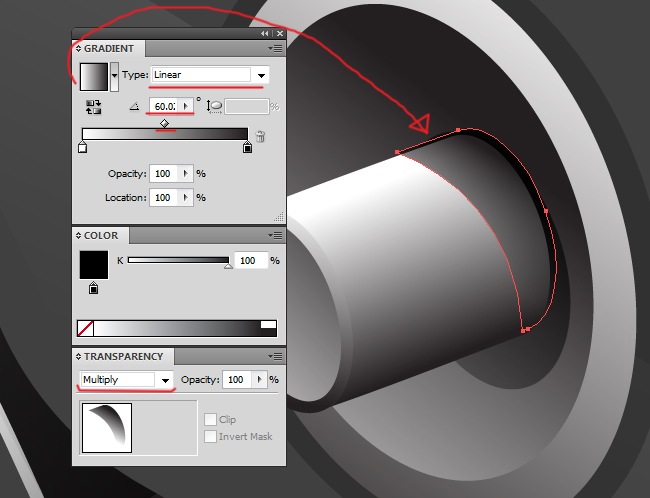Click the gradient angle input field
Viewport: 650px width, 498px height.
165,107
